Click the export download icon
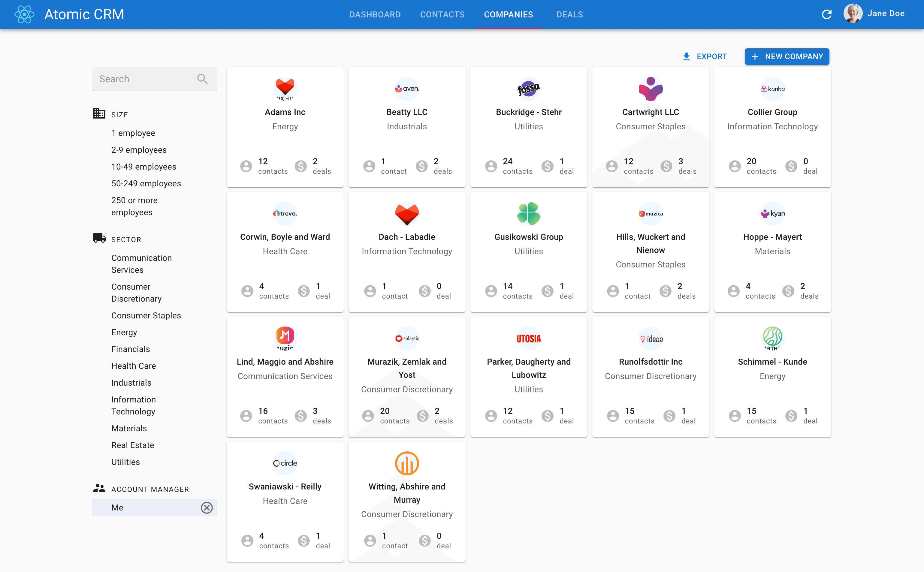This screenshot has height=572, width=924. [x=687, y=56]
